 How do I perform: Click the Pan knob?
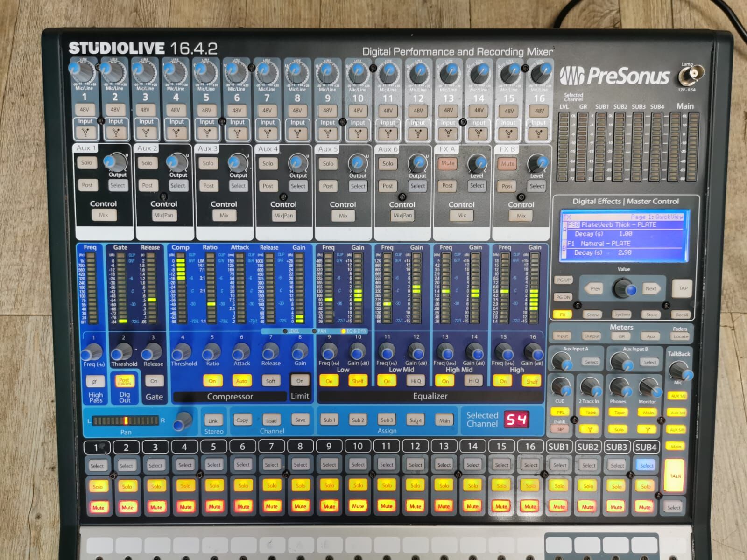pyautogui.click(x=183, y=420)
